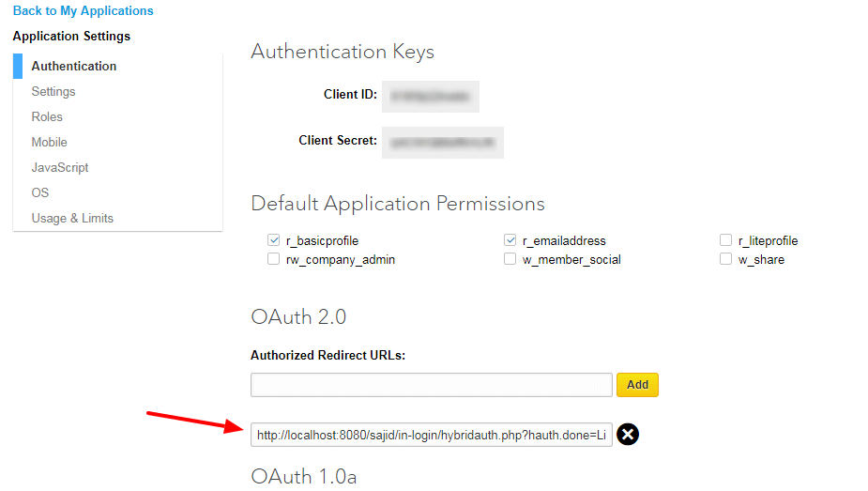Viewport: 868px width, 491px height.
Task: Toggle the r_basicprofile permission checkbox
Action: click(273, 240)
